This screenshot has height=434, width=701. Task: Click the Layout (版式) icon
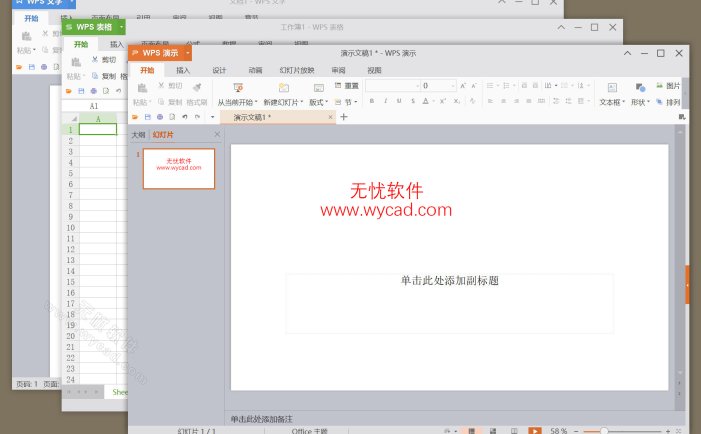click(x=319, y=88)
